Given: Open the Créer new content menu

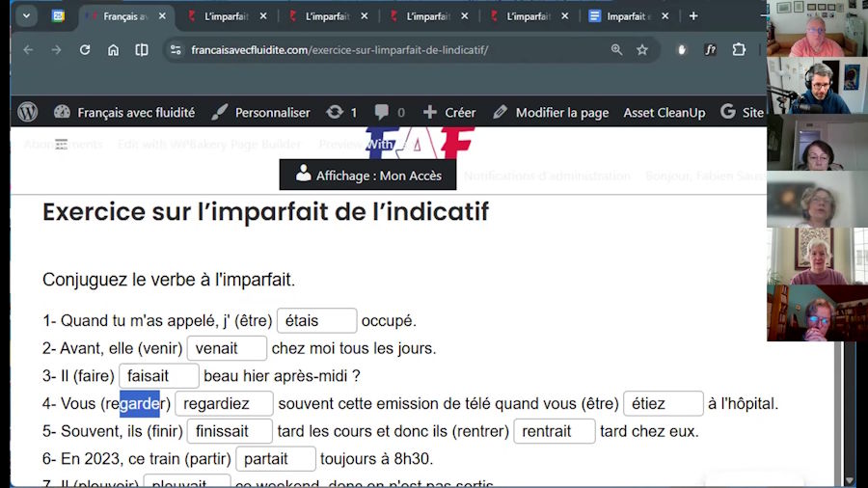Looking at the screenshot, I should (x=449, y=112).
